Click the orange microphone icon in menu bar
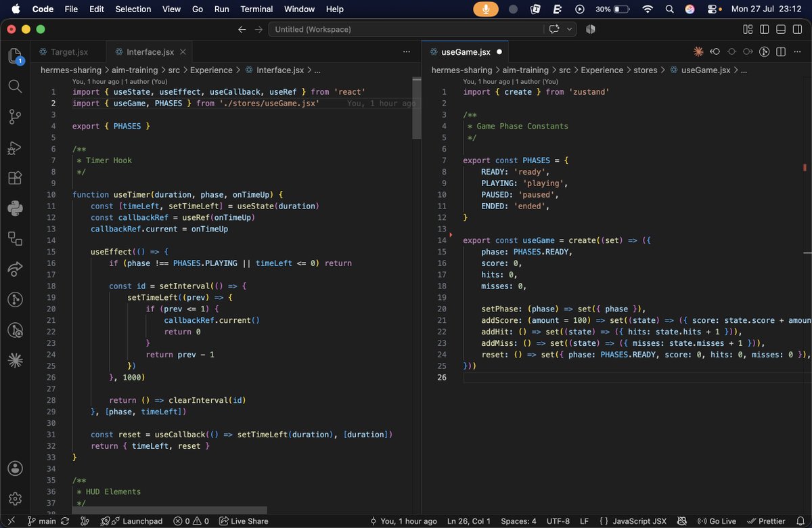Viewport: 812px width, 528px height. pyautogui.click(x=485, y=9)
